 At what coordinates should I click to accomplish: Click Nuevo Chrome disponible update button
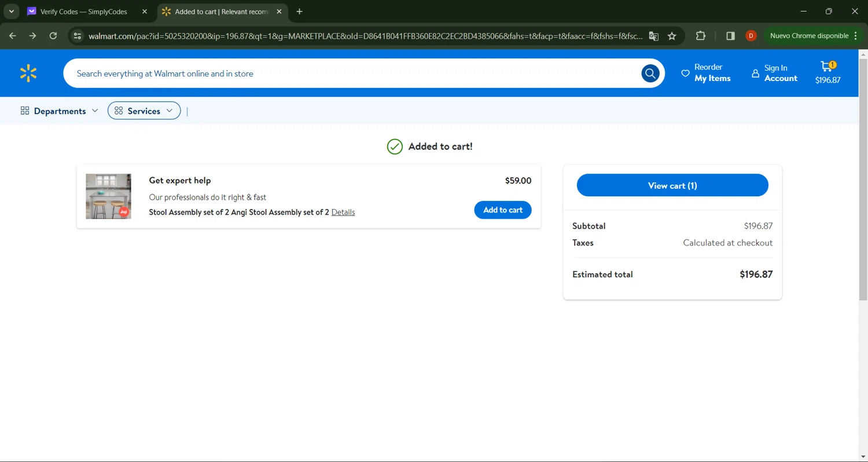click(814, 36)
